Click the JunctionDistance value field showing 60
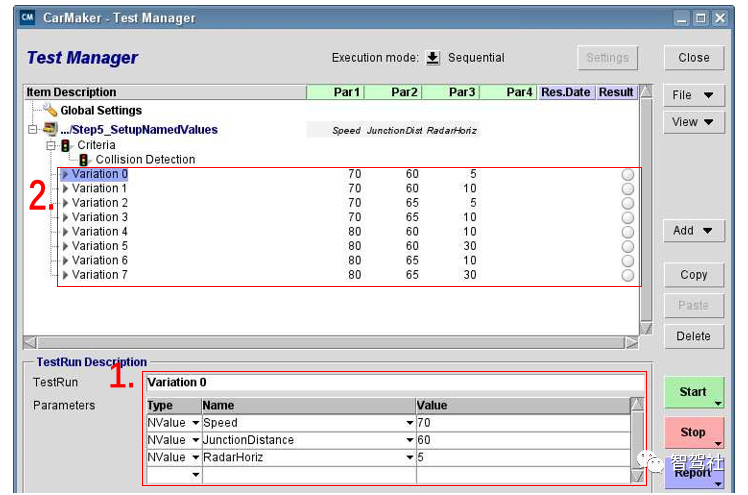 [523, 440]
